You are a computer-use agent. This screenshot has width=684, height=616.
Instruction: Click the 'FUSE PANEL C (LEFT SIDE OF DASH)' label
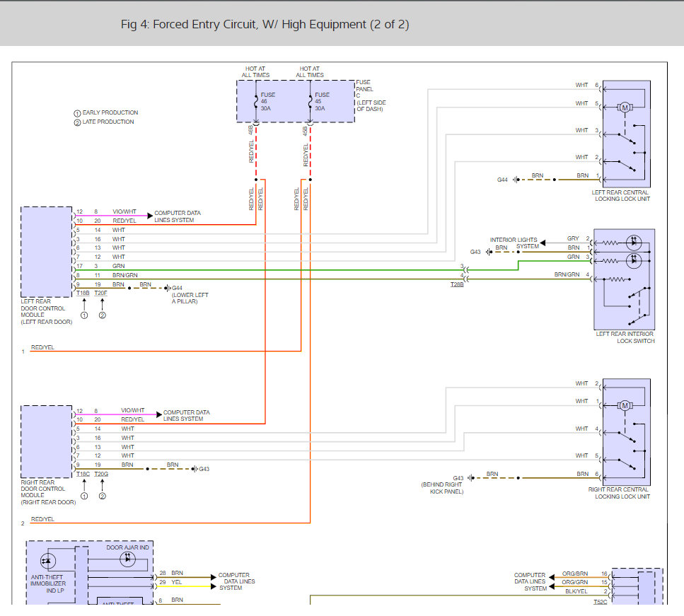click(371, 95)
